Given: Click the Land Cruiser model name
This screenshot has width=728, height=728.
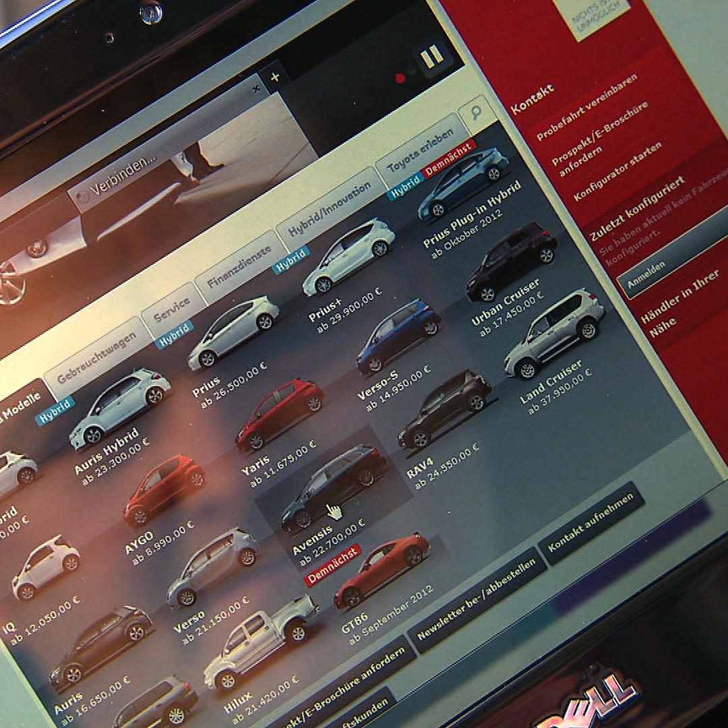Looking at the screenshot, I should pos(551,382).
